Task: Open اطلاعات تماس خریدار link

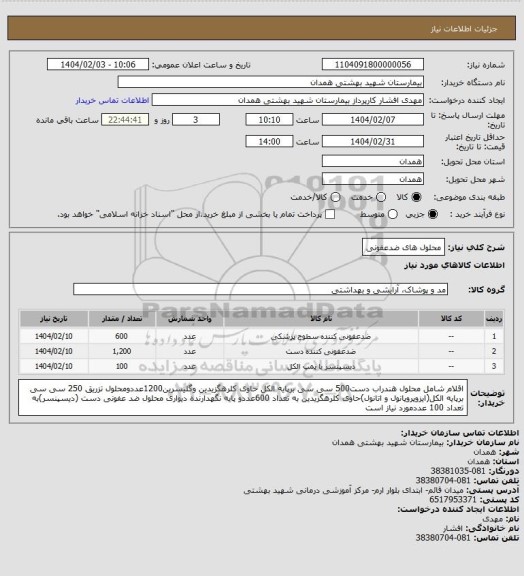Action: click(x=112, y=100)
